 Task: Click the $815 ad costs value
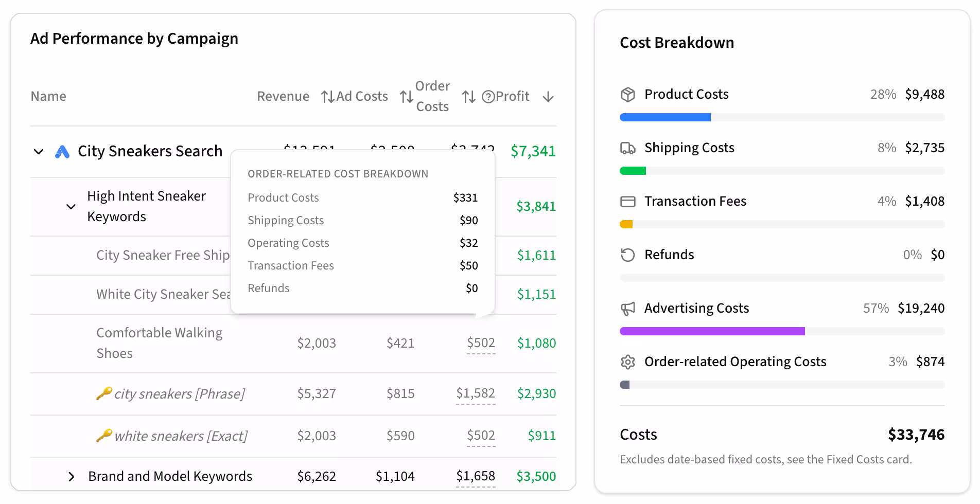pos(400,393)
